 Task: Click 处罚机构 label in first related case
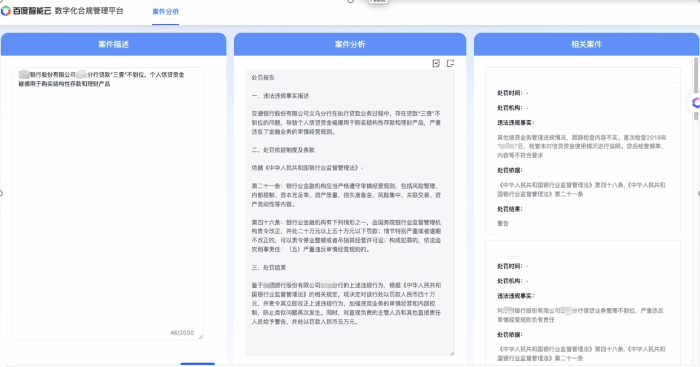click(509, 108)
